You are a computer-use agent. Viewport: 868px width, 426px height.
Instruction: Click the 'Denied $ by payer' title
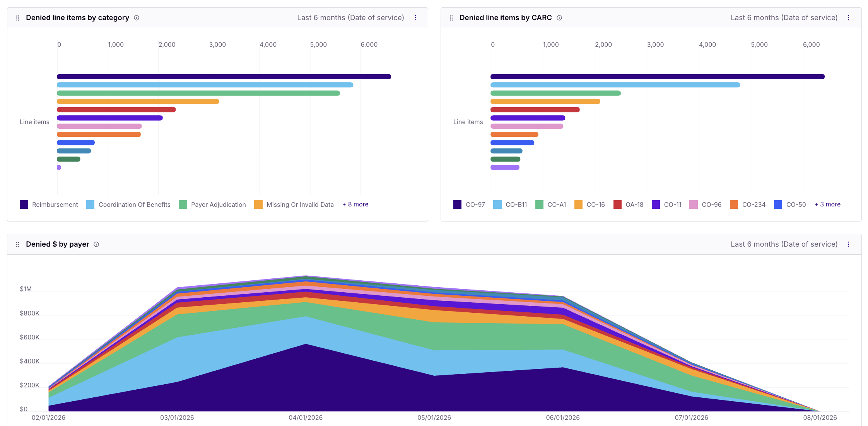click(58, 244)
